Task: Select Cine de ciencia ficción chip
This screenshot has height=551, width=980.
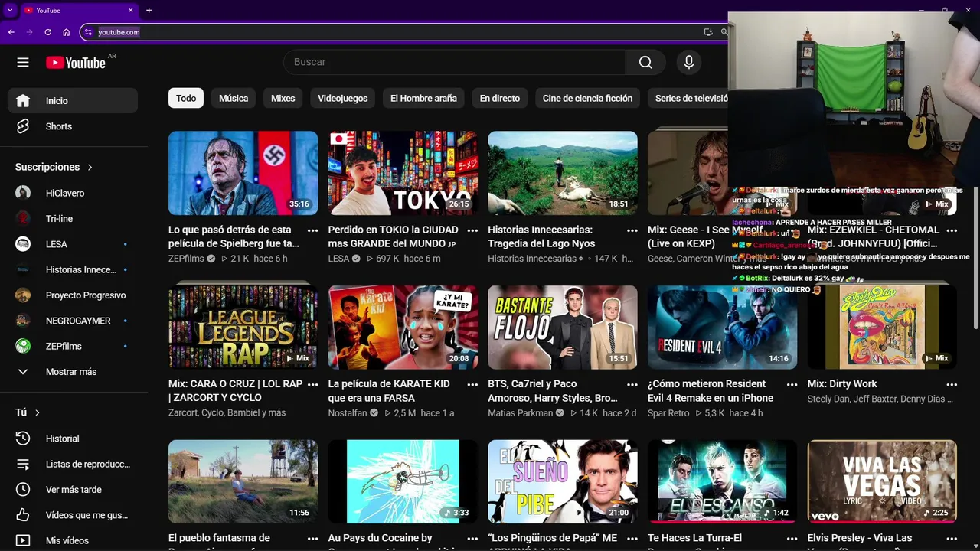Action: pos(588,98)
